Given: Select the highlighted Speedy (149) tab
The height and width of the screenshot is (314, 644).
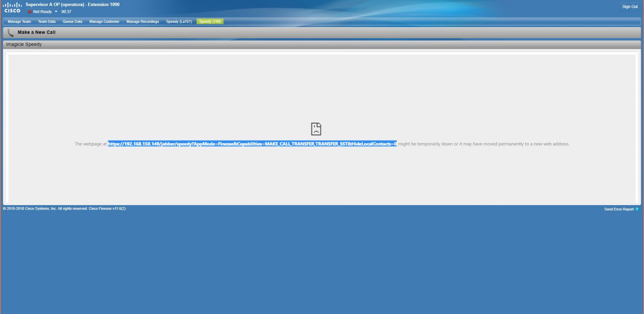Looking at the screenshot, I should (210, 22).
